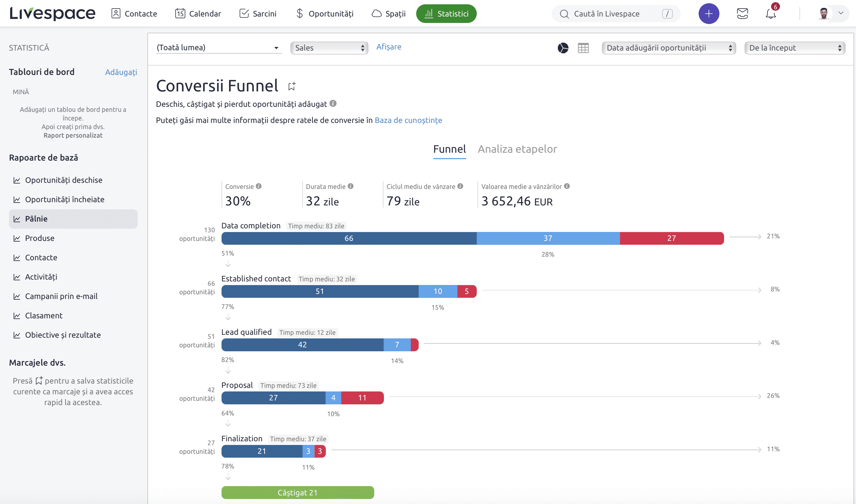The image size is (856, 504).
Task: Click the info icon next to Ciclul mediu de vânzare
Action: [460, 186]
